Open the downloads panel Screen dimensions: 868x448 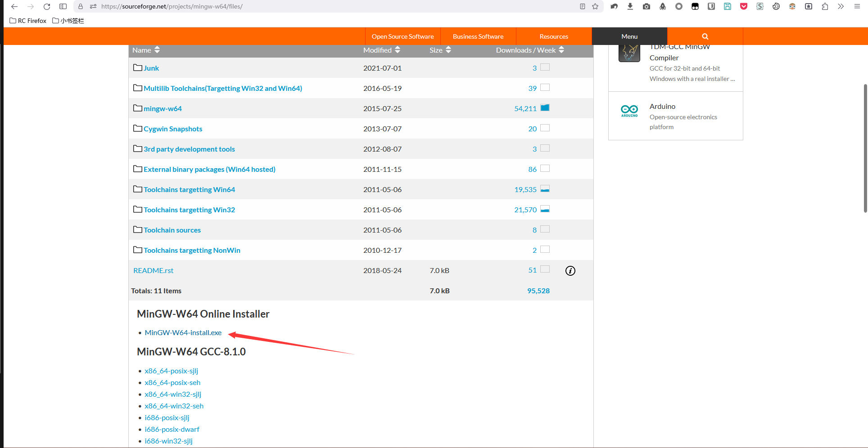[x=630, y=6]
